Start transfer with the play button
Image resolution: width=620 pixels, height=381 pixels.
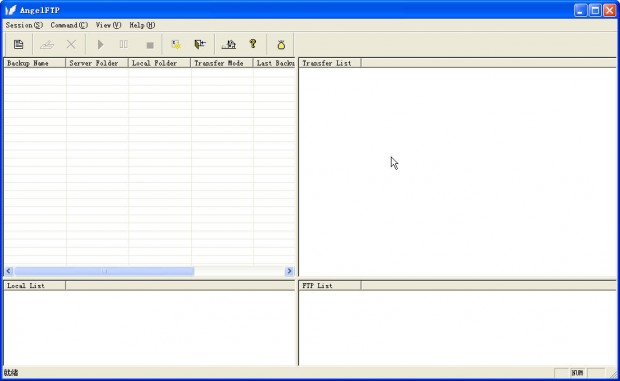[100, 44]
